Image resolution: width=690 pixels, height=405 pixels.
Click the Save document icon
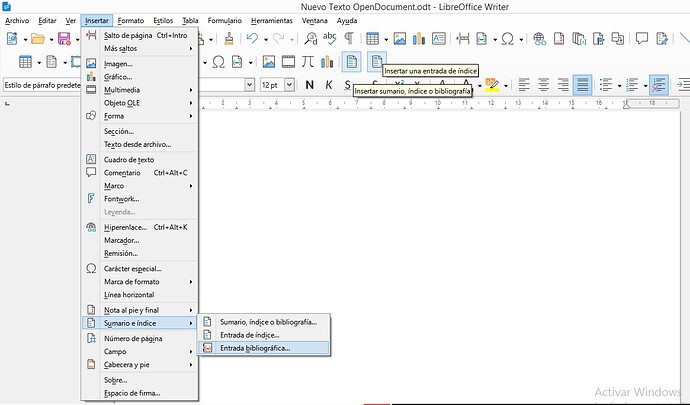(x=64, y=39)
